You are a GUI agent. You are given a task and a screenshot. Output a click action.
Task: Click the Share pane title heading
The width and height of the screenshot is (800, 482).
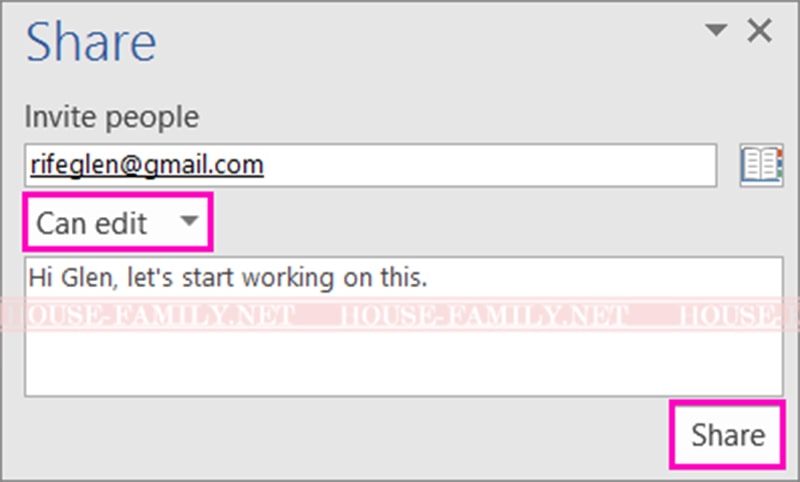[91, 42]
